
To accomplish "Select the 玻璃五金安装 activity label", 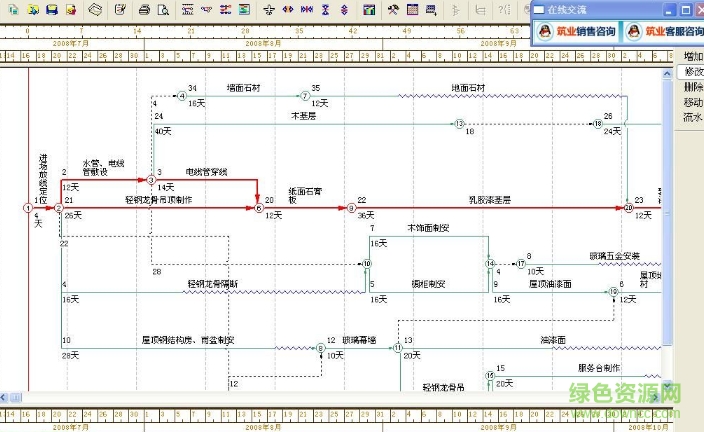I will click(615, 256).
